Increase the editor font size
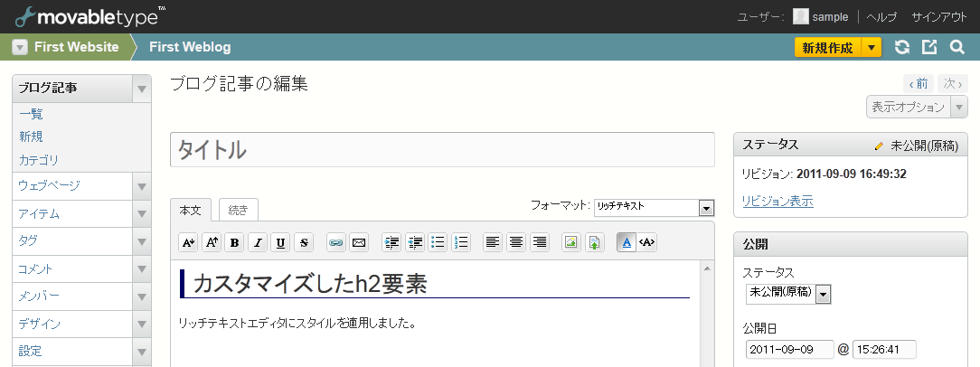The height and width of the screenshot is (367, 980). pos(212,242)
